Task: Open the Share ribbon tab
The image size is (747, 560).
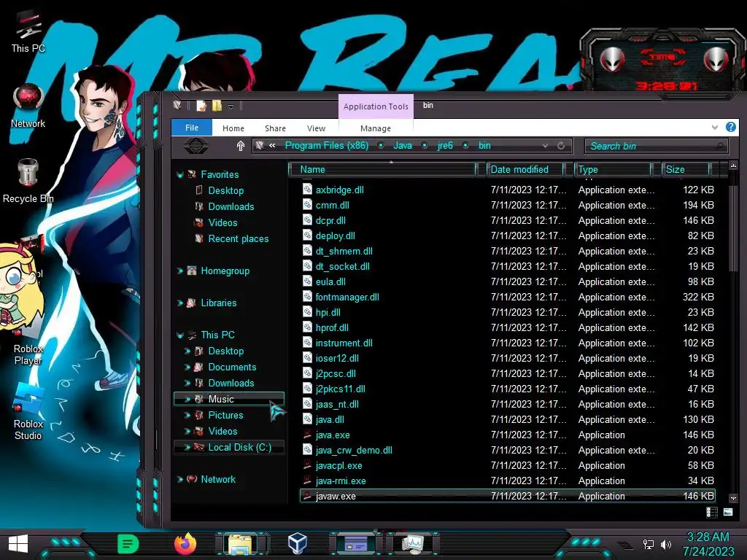Action: [275, 128]
